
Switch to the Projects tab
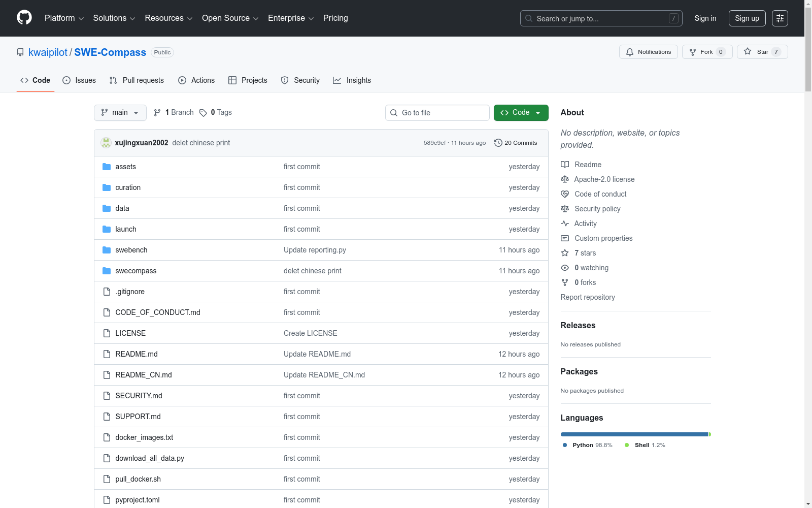coord(248,80)
